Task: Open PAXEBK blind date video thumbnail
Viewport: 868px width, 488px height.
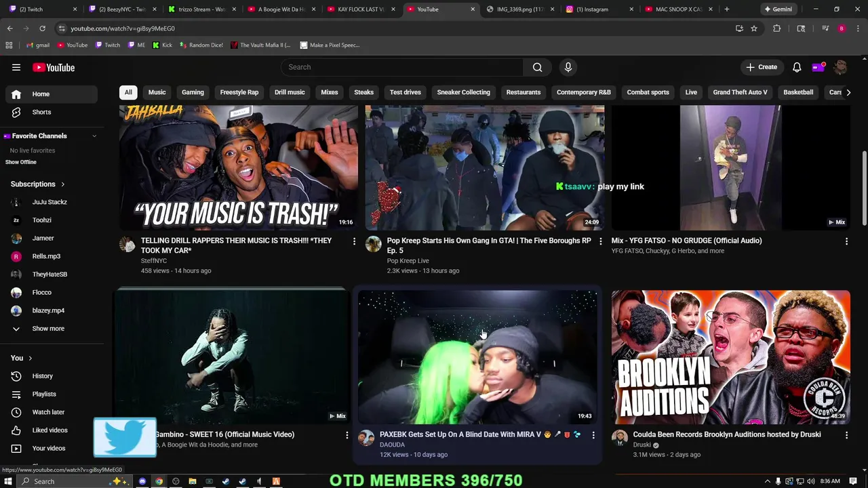Action: 477,357
